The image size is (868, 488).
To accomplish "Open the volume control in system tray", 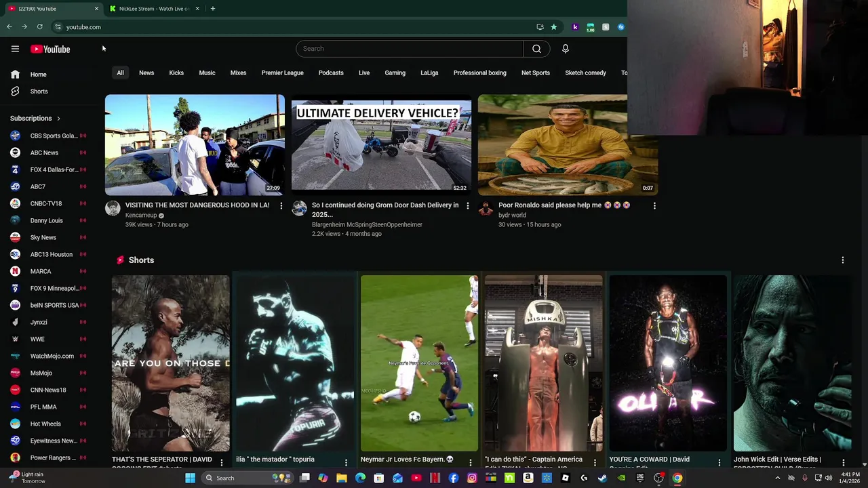I will point(828,478).
